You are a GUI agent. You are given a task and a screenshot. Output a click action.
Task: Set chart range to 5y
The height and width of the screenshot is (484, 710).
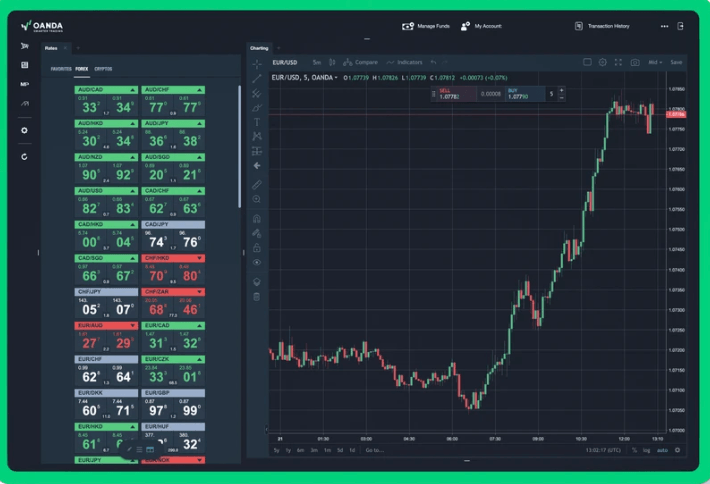click(276, 450)
